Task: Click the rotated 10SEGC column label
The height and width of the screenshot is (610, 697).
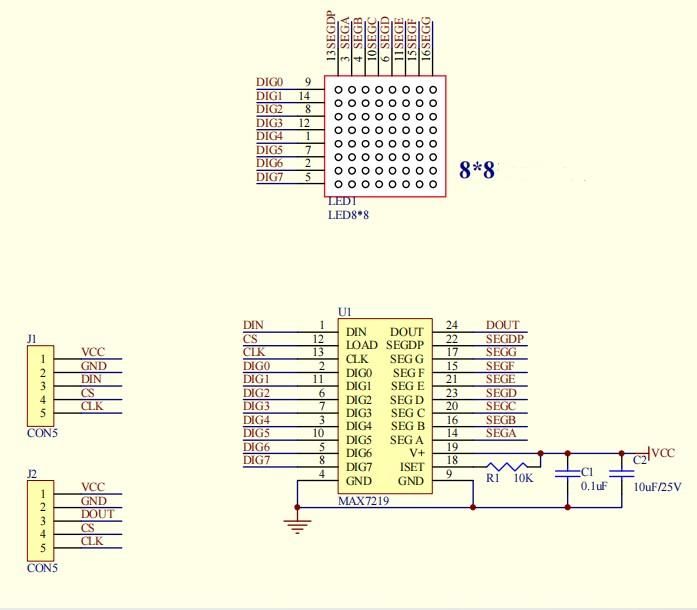Action: [372, 39]
